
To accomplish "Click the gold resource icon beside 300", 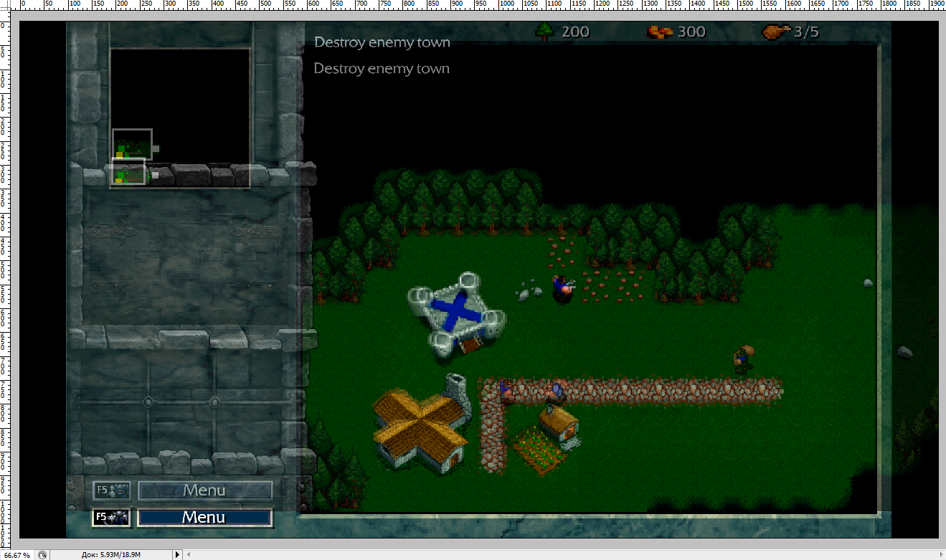I will coord(658,32).
